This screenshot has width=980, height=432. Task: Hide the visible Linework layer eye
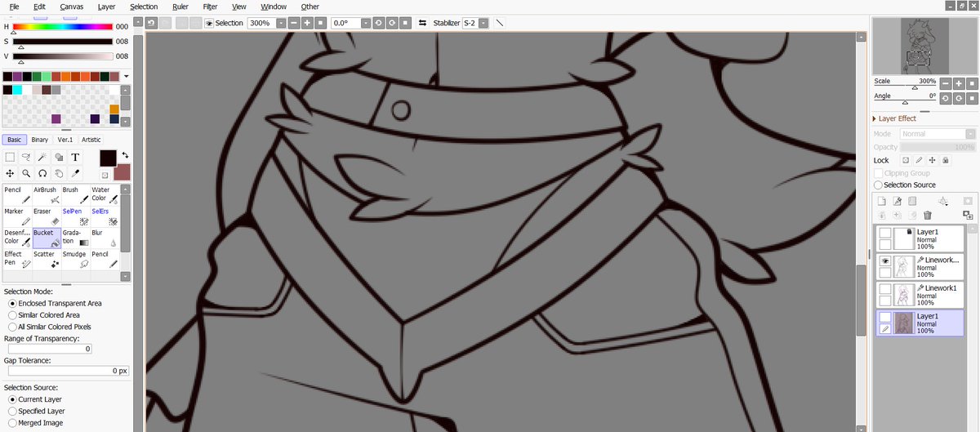(884, 260)
